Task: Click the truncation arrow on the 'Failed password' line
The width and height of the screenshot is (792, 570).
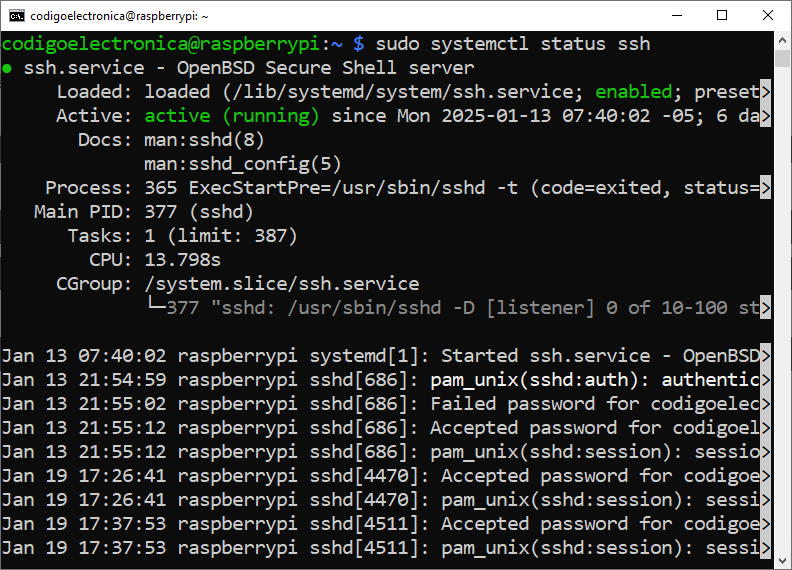Action: click(x=766, y=404)
